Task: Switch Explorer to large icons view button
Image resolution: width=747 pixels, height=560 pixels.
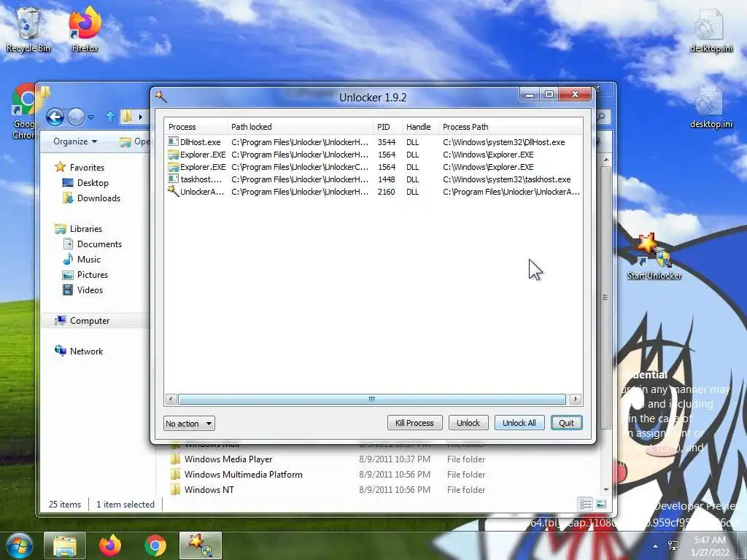Action: tap(601, 504)
